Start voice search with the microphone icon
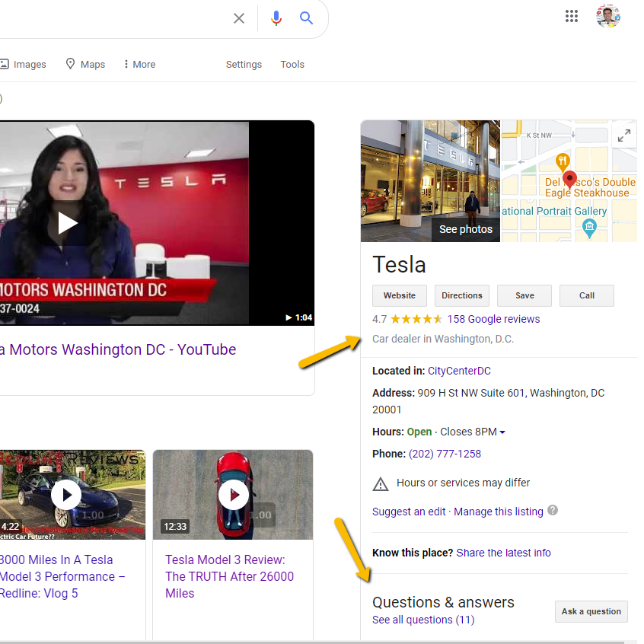Image resolution: width=644 pixels, height=644 pixels. pos(276,18)
